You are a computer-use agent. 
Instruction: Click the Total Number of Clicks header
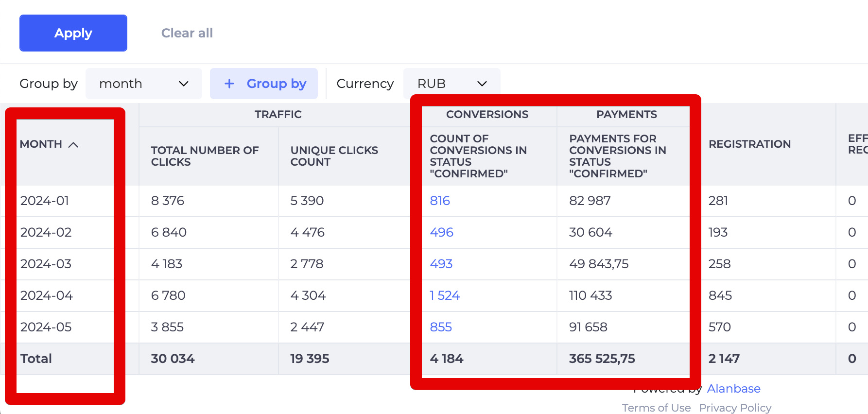[205, 156]
